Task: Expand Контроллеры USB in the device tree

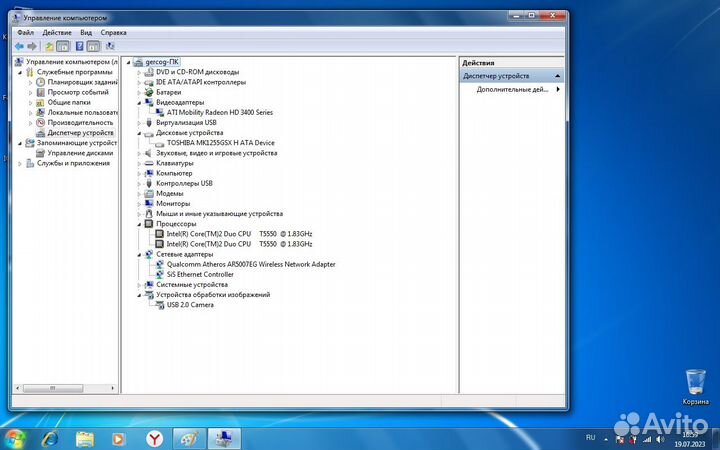Action: (140, 183)
